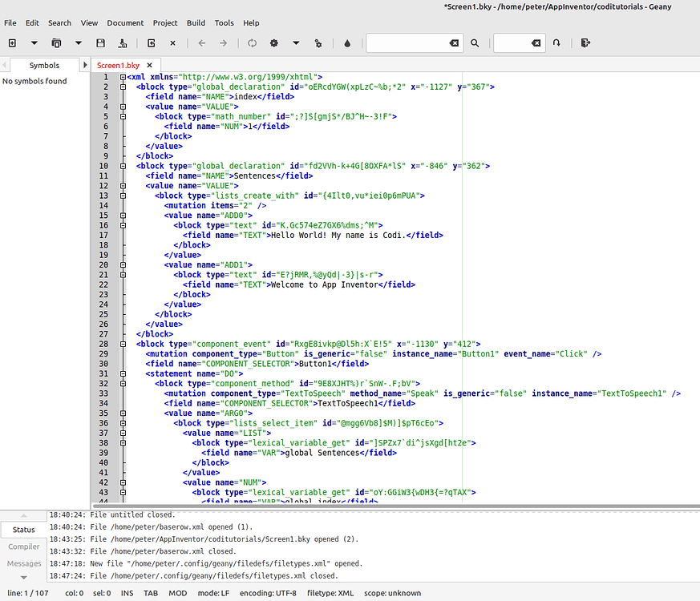Click the message tabs down scroll arrow
700x601 pixels.
[x=24, y=577]
